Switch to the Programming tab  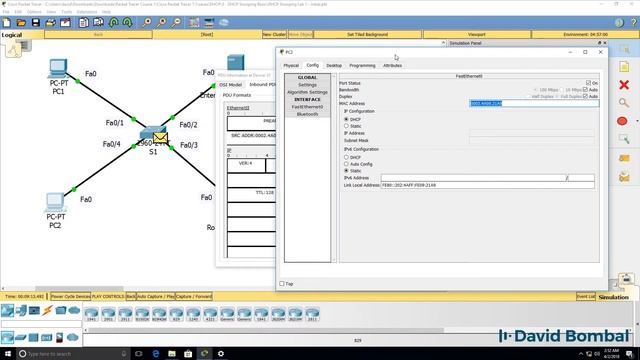[x=362, y=65]
